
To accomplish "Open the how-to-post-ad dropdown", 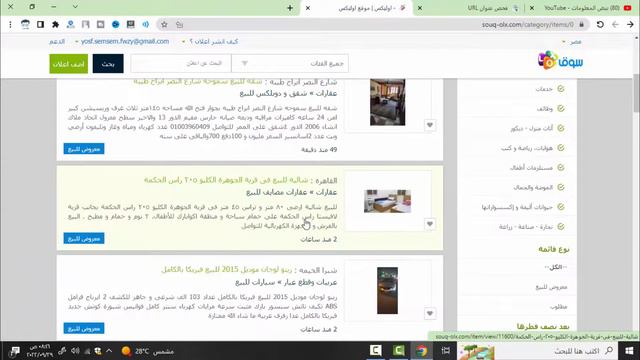I will (210, 42).
